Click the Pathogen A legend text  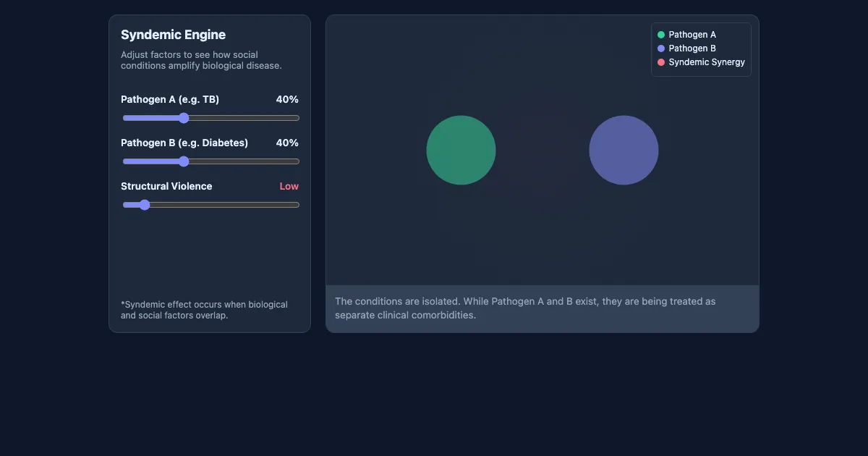tap(692, 35)
